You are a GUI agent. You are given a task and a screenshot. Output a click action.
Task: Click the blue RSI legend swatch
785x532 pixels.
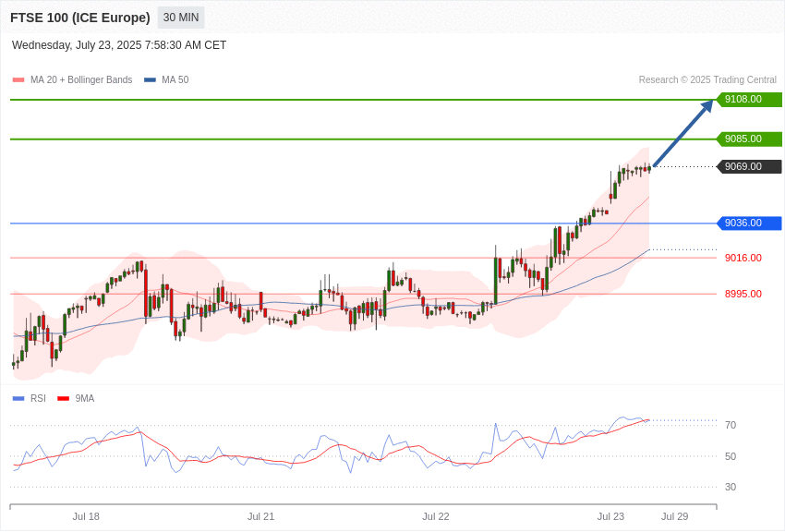point(18,399)
